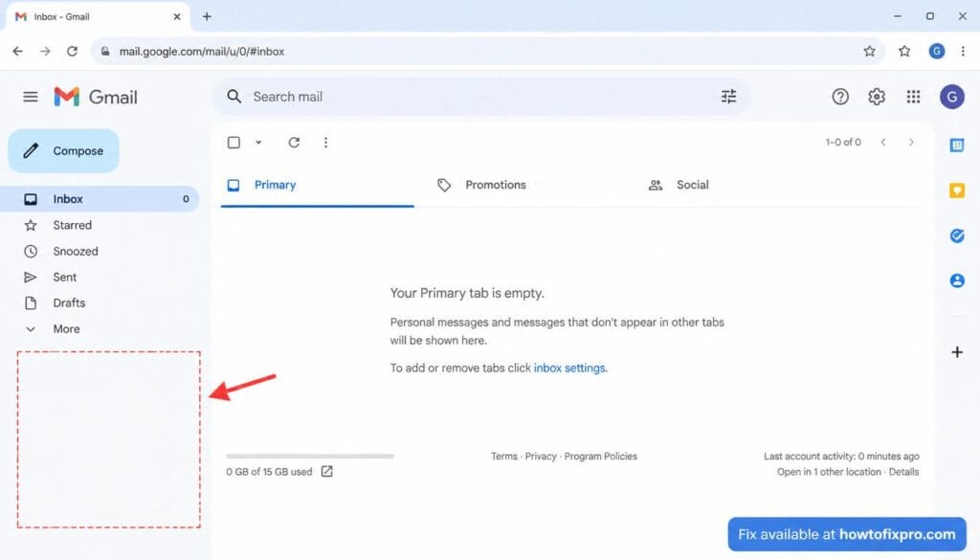Click 'Your Primary tab is empty.' text
The image size is (980, 560).
[x=467, y=293]
